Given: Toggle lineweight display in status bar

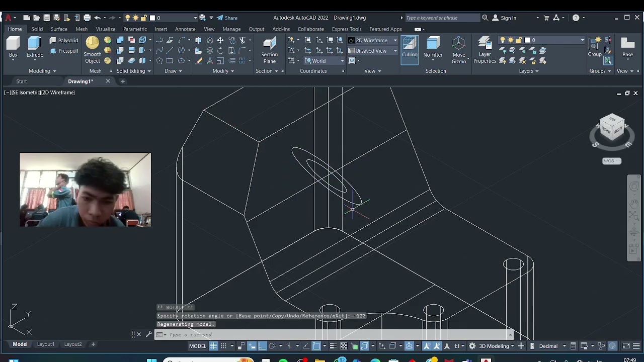Looking at the screenshot, I should [333, 346].
